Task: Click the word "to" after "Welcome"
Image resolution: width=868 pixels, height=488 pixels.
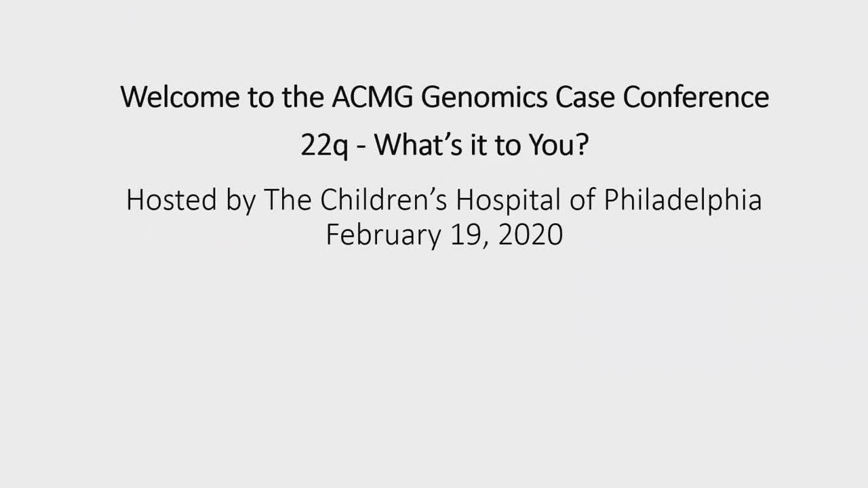Action: (260, 97)
